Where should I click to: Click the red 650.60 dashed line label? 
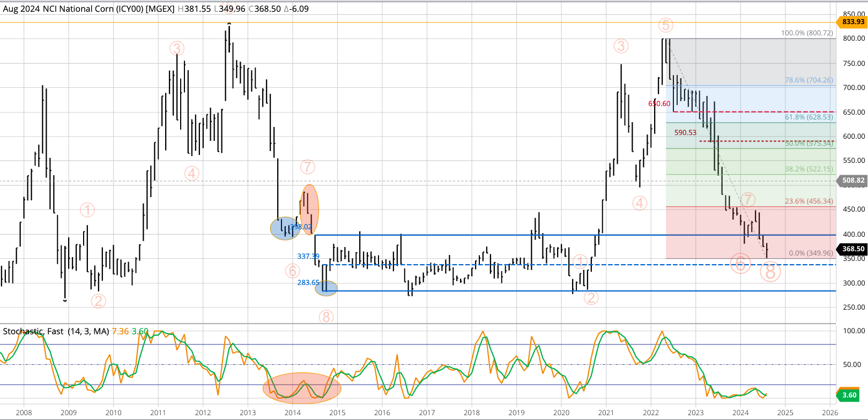pyautogui.click(x=659, y=104)
